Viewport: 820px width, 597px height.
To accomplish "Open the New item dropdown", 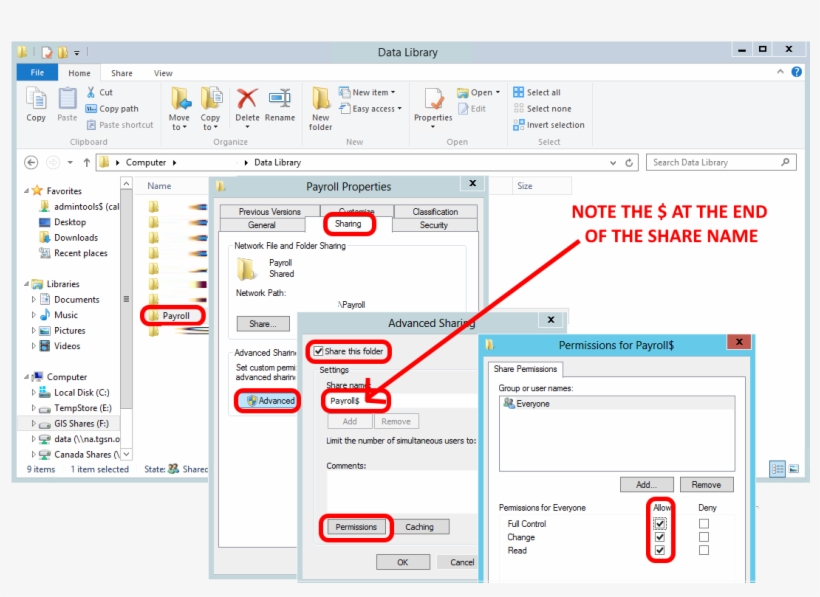I will 368,91.
